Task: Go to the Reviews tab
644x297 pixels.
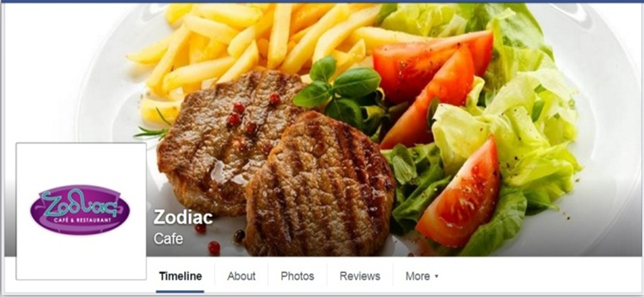Action: click(360, 276)
